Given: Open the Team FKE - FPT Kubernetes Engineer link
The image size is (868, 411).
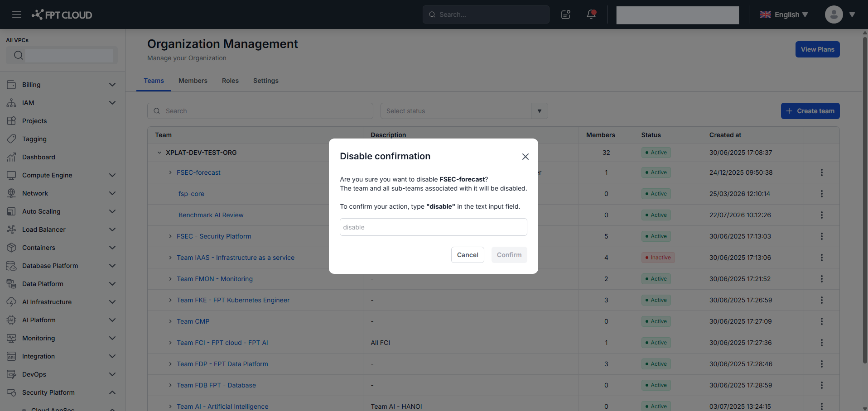Looking at the screenshot, I should point(233,300).
